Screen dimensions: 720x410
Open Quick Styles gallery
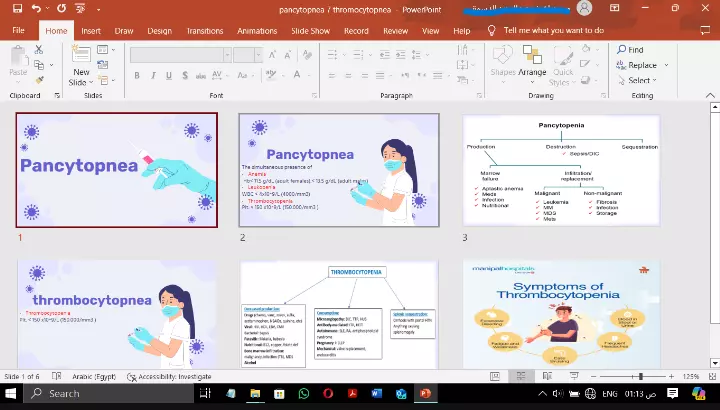click(x=562, y=64)
